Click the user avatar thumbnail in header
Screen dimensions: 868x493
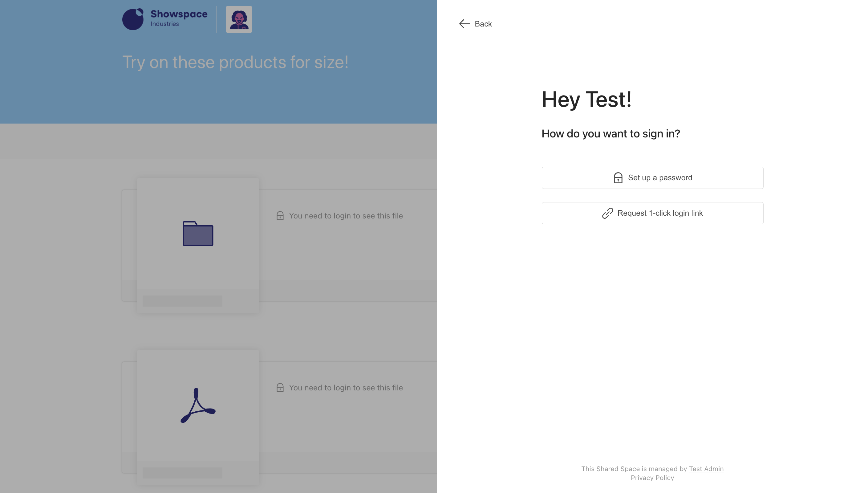pos(239,19)
